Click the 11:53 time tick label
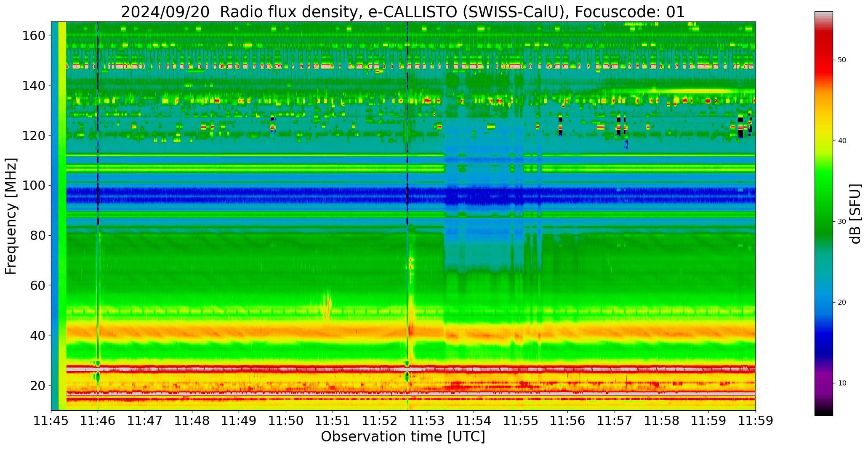The image size is (868, 449). pos(427,421)
